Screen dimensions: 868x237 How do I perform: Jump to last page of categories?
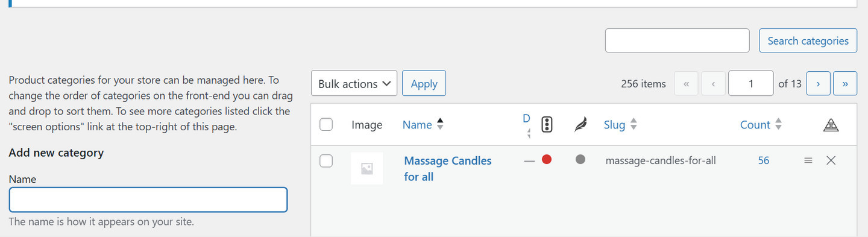[x=845, y=83]
